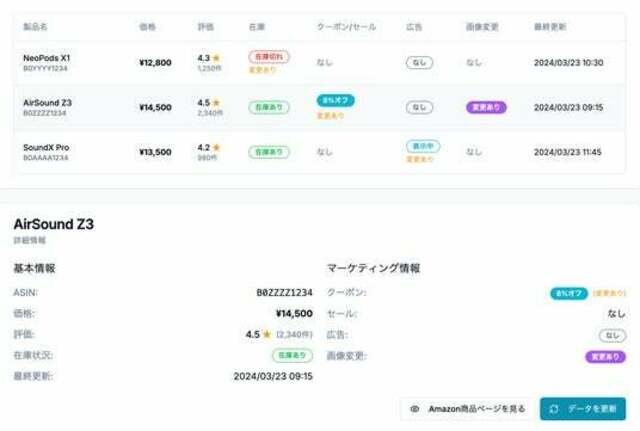Viewport: 640px width, 431px height.
Task: Click the star icon next to 4.2 rating
Action: [216, 147]
